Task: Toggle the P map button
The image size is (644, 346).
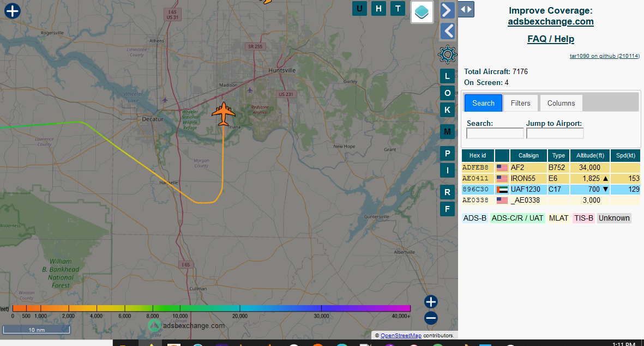Action: point(447,154)
